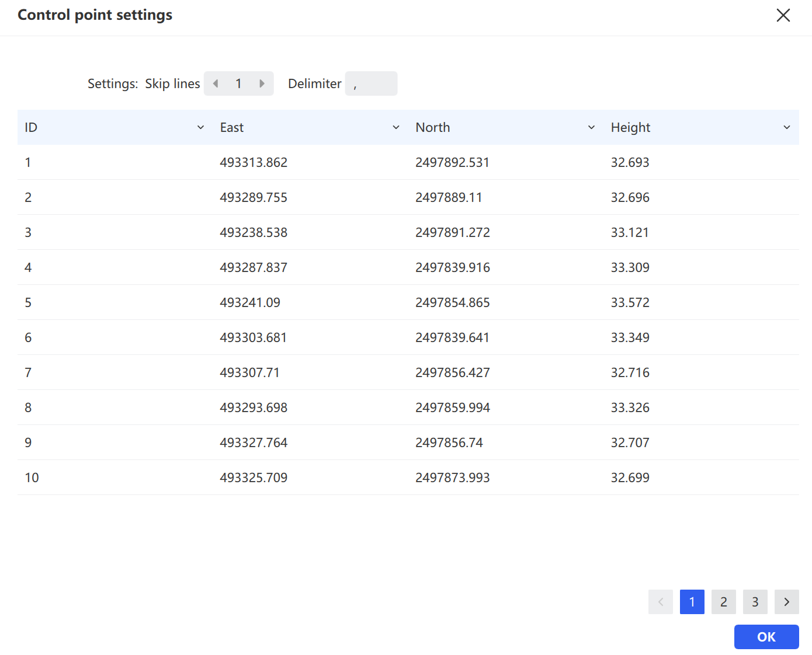This screenshot has height=655, width=812.
Task: Click the Height value 33.572
Action: 630,302
